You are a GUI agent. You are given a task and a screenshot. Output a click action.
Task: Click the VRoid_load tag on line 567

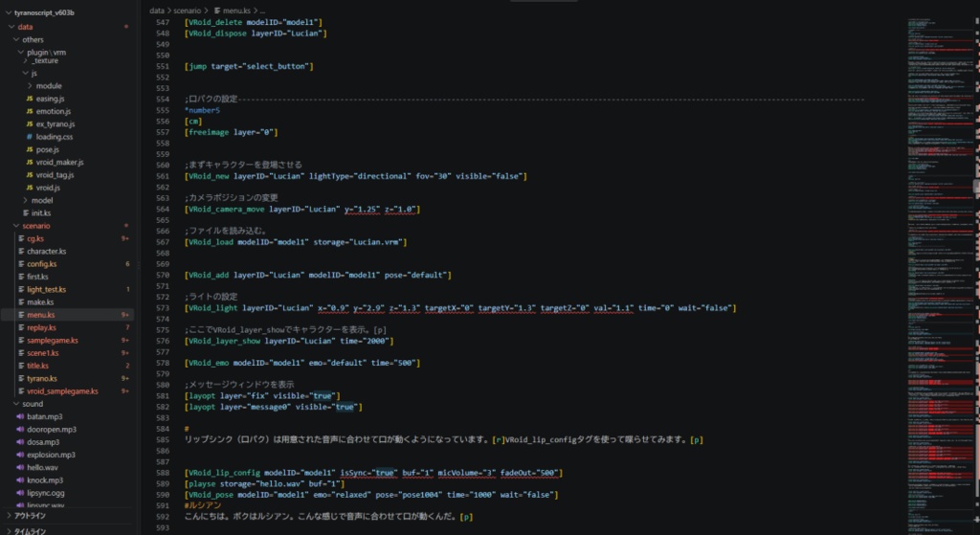211,242
